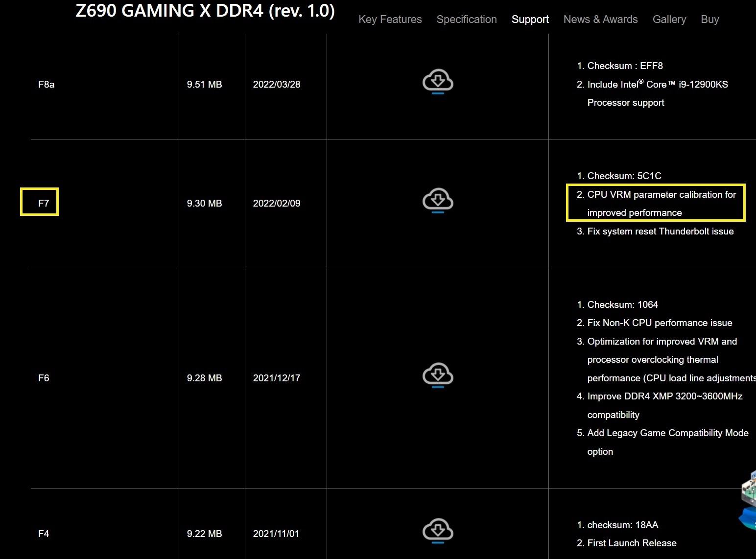Screen dimensions: 756x559
Task: Select the F4 version cell
Action: [44, 534]
